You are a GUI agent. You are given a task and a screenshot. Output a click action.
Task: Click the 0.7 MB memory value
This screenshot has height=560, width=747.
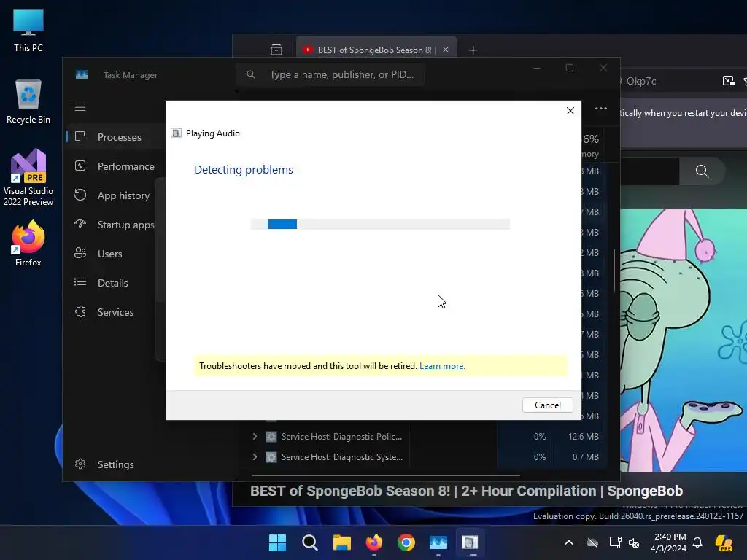586,457
